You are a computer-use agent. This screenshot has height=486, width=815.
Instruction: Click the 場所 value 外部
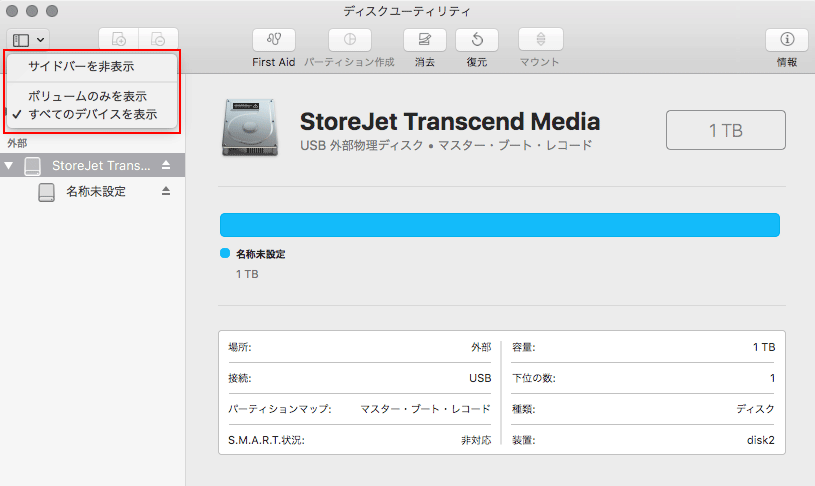(481, 347)
